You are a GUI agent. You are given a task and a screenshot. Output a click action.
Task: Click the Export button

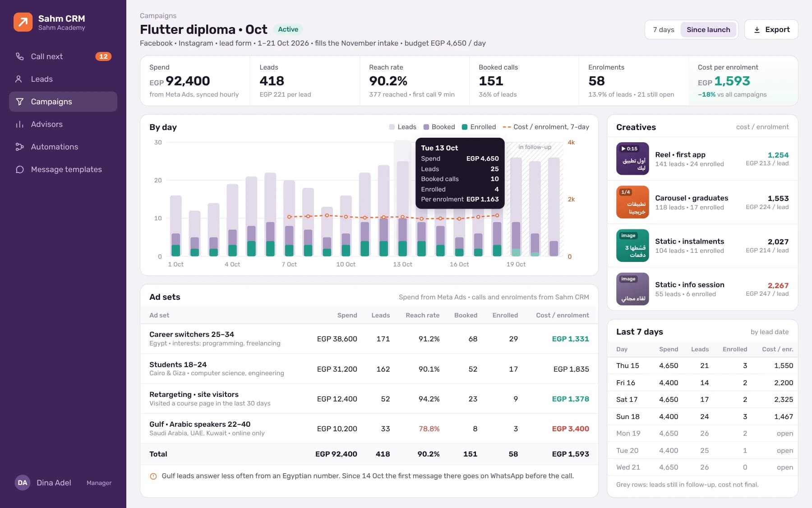click(771, 30)
